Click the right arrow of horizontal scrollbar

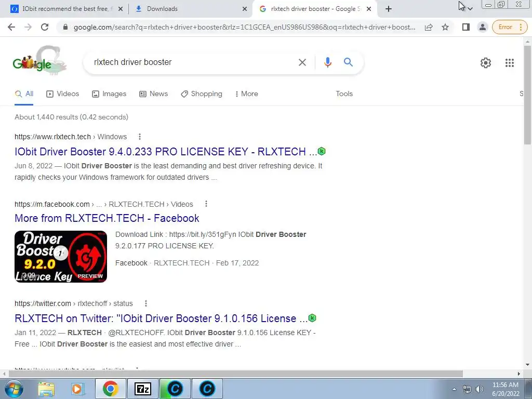(519, 374)
